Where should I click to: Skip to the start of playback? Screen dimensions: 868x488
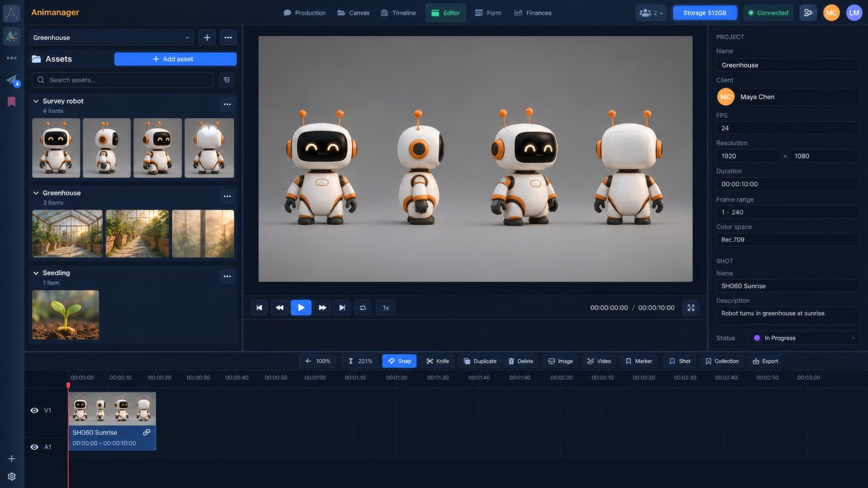click(x=259, y=308)
